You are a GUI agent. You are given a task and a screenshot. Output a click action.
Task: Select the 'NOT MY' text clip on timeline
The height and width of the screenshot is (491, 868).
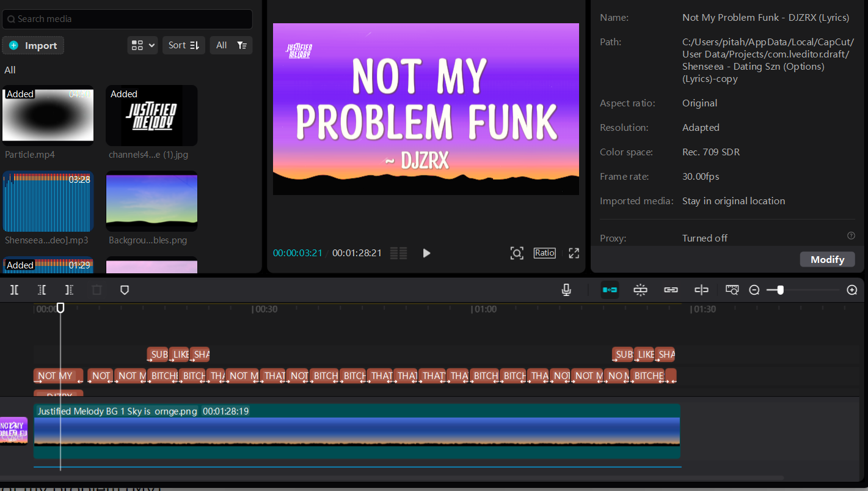pos(58,375)
